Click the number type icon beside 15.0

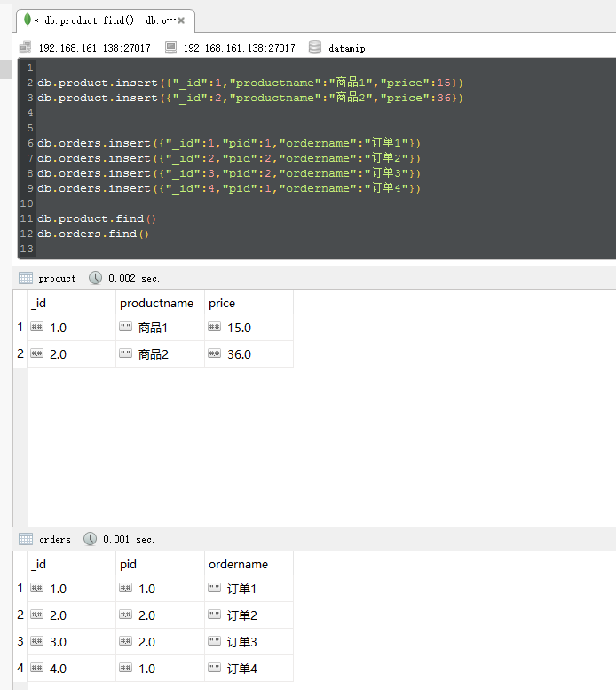[214, 327]
